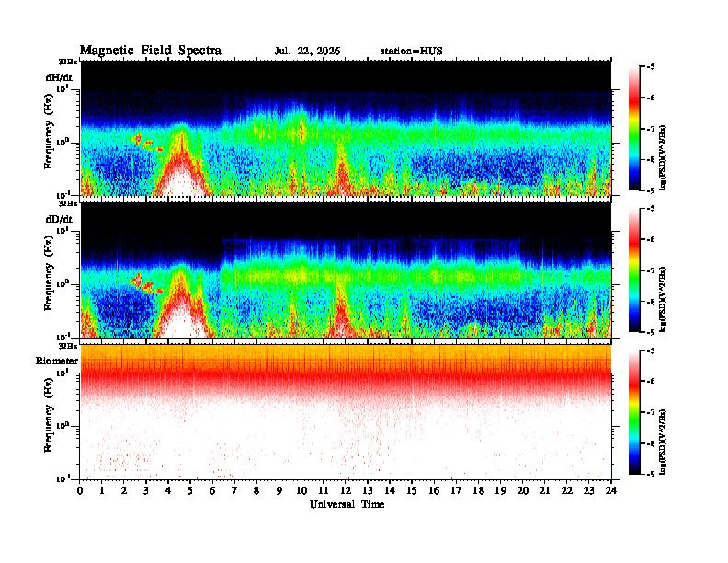The height and width of the screenshot is (563, 728).
Task: Click hour "13" on the Universal Time axis
Action: point(368,490)
